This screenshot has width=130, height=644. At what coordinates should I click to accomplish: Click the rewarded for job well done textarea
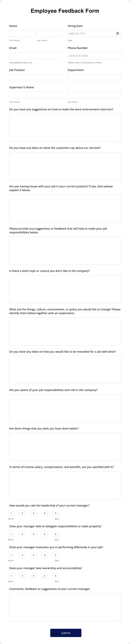65,370
